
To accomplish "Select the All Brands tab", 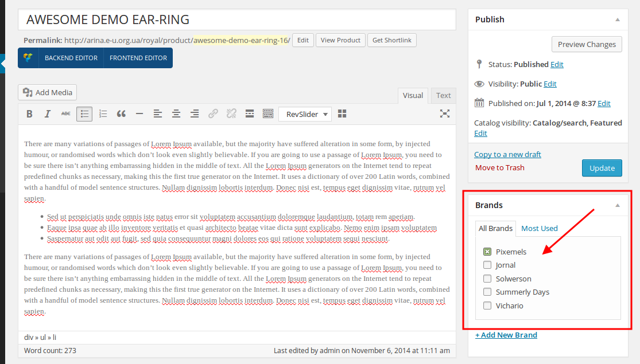I will (x=495, y=228).
